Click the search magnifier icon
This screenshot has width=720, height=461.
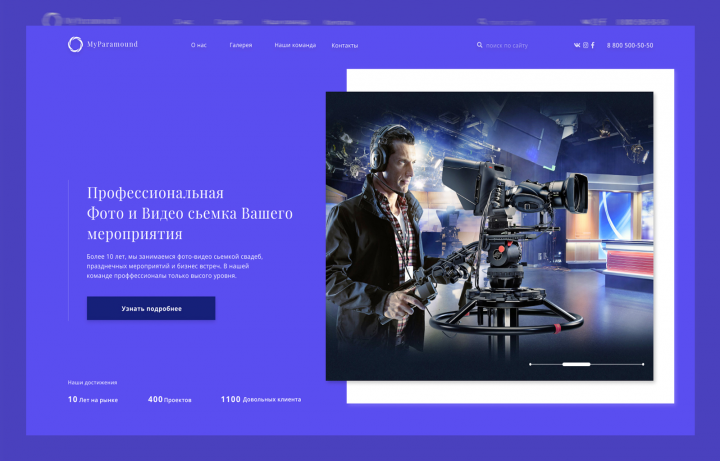pos(479,45)
